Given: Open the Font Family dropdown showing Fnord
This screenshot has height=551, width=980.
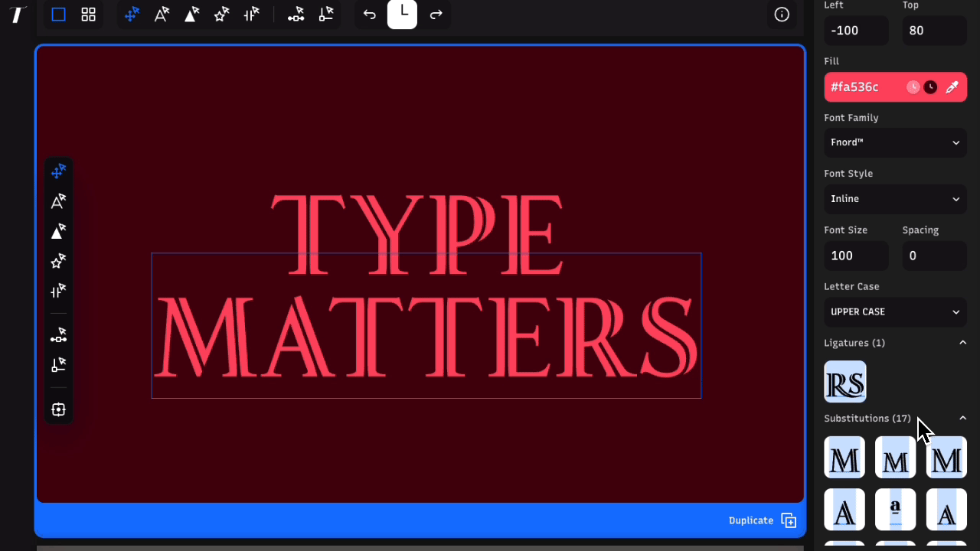Looking at the screenshot, I should 895,142.
